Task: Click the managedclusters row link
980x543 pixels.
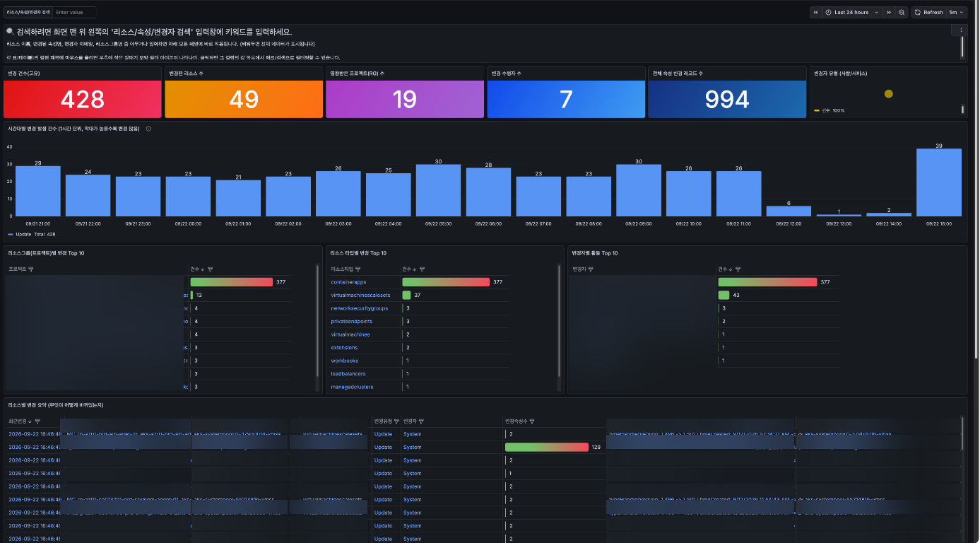Action: [x=352, y=387]
